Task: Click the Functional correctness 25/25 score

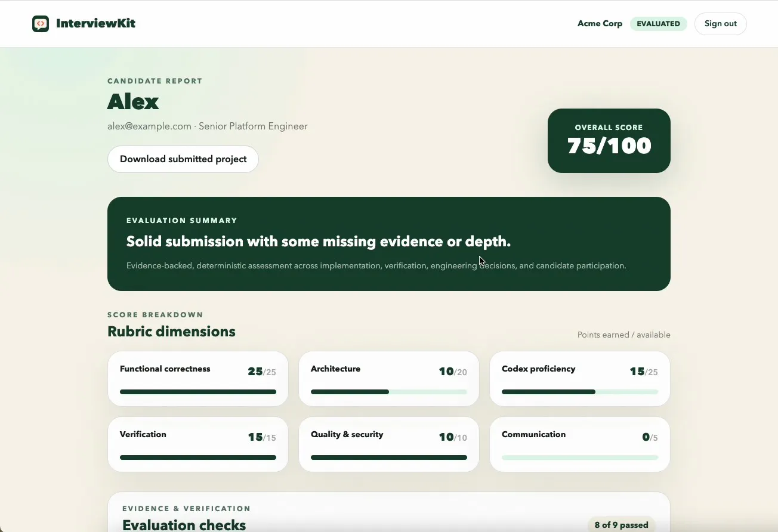Action: coord(262,372)
